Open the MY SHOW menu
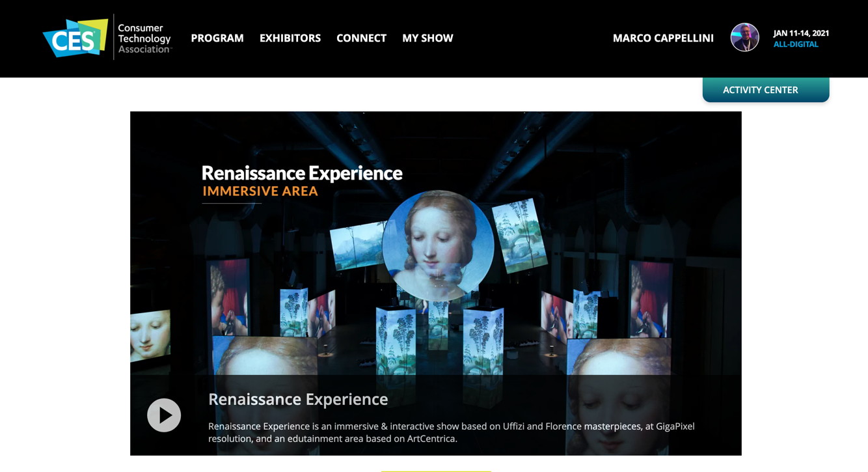This screenshot has height=472, width=868. click(427, 38)
